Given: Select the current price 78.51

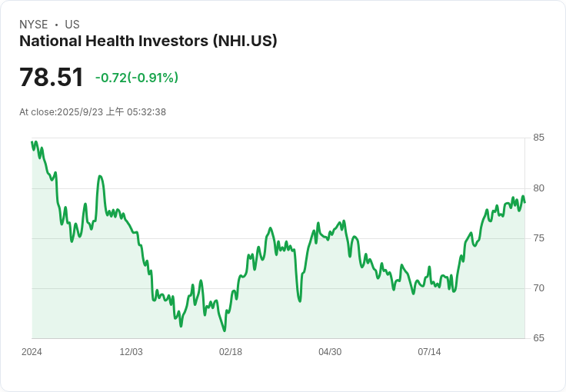Looking at the screenshot, I should pyautogui.click(x=52, y=77).
